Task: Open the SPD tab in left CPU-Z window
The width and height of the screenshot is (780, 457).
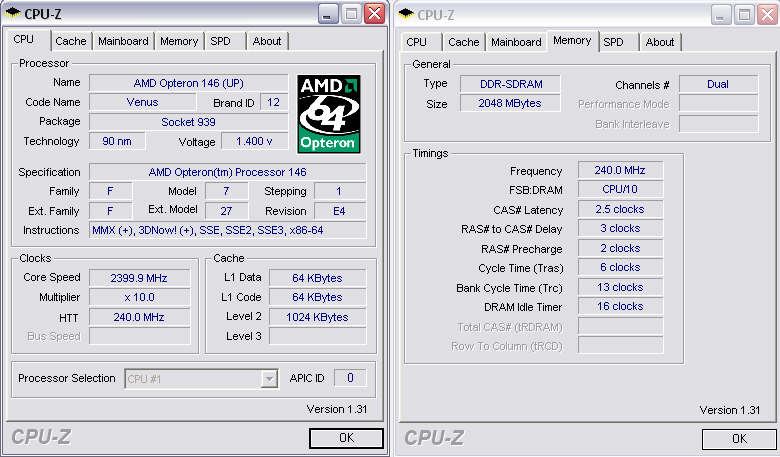Action: [x=220, y=41]
